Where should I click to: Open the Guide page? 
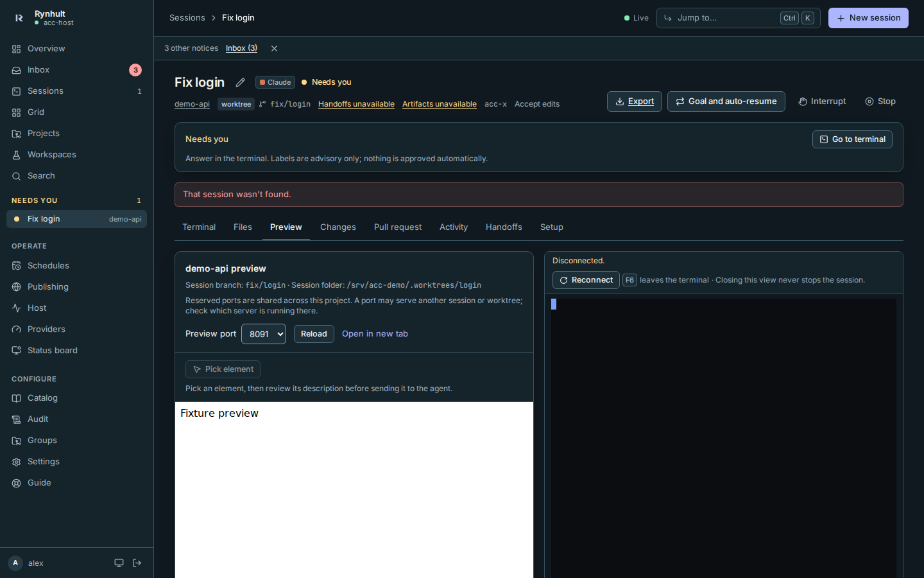pos(76,483)
